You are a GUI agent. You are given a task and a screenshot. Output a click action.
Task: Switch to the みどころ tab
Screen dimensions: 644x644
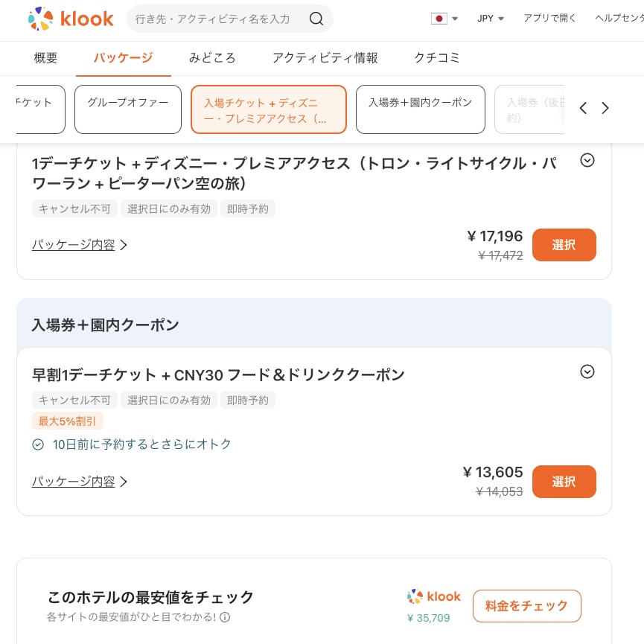pyautogui.click(x=212, y=57)
